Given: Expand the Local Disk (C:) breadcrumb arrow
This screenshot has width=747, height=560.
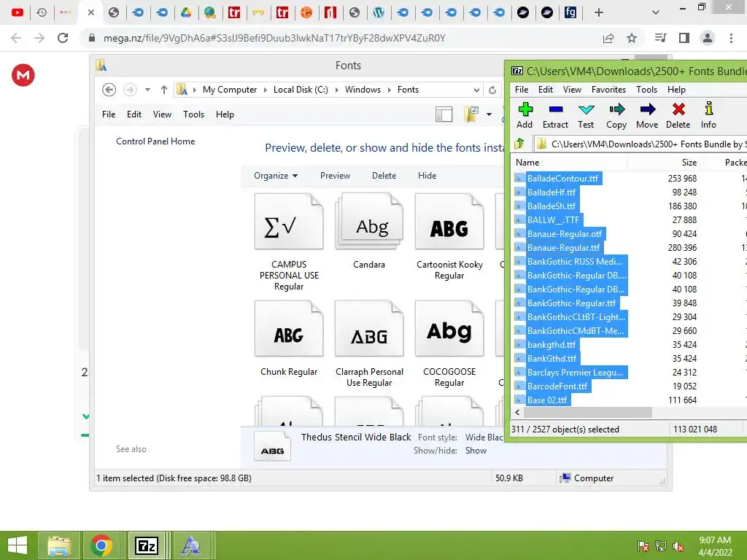Looking at the screenshot, I should coord(337,90).
